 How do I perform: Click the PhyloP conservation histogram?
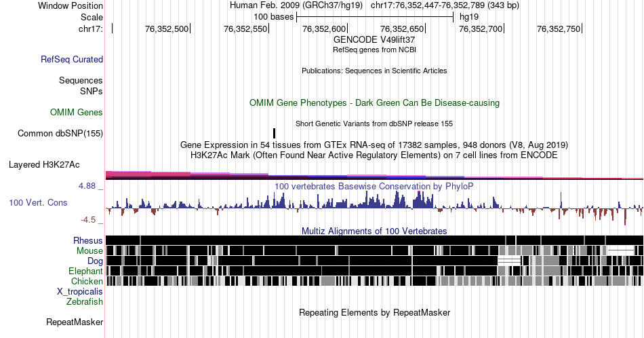[x=374, y=208]
